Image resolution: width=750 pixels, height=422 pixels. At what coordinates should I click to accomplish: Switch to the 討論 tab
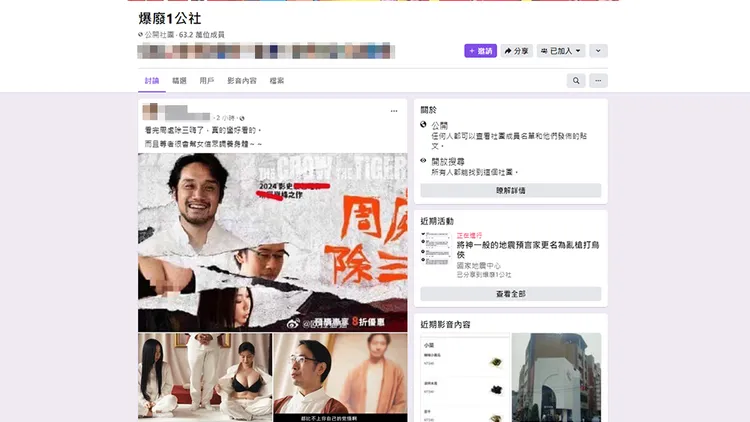[152, 81]
